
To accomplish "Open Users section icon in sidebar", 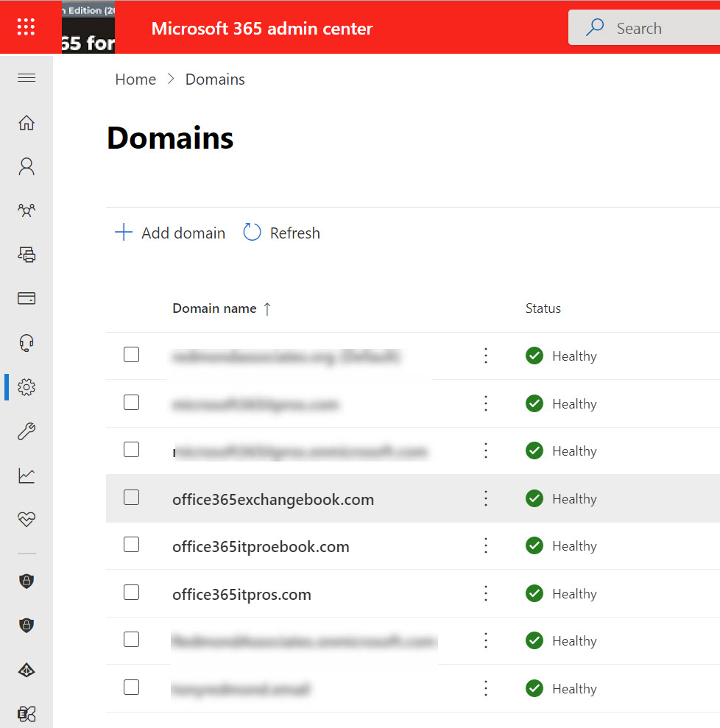I will pyautogui.click(x=27, y=166).
